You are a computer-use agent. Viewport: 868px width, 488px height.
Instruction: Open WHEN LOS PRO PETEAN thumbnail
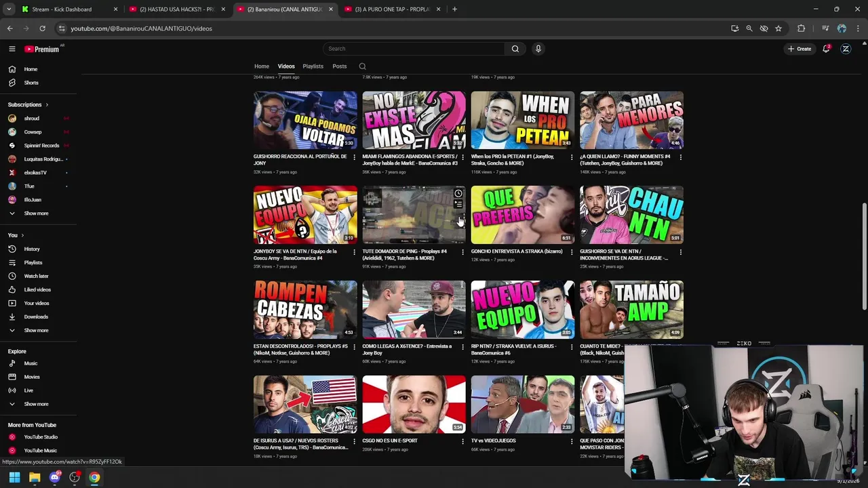click(x=523, y=120)
